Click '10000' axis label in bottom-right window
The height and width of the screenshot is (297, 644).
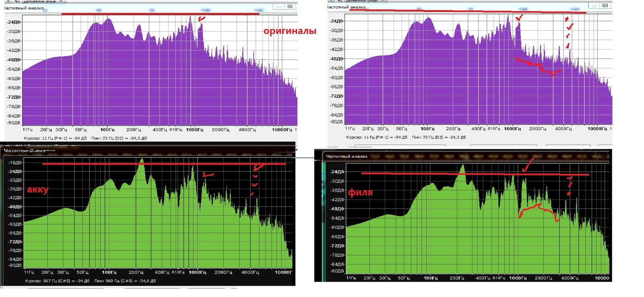602,278
